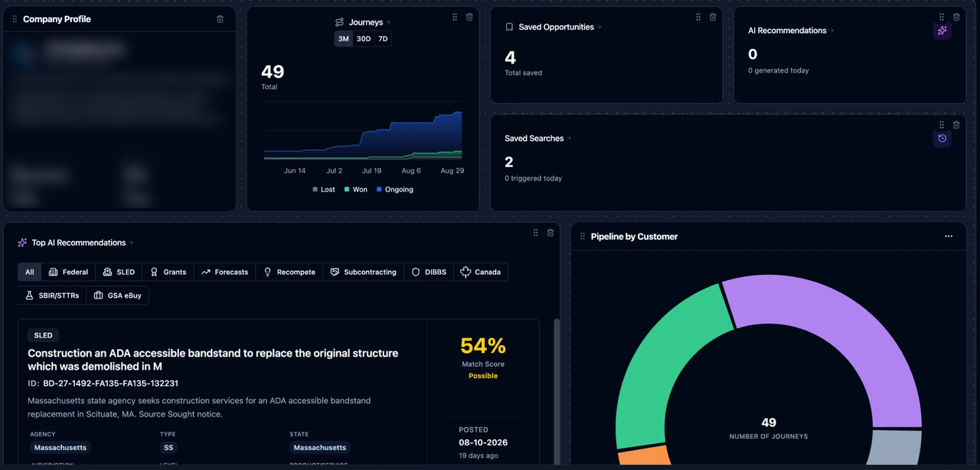The width and height of the screenshot is (980, 470).
Task: Click the 54% match score
Action: click(483, 345)
